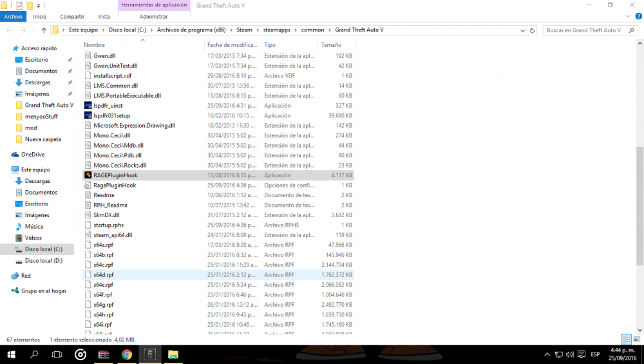The image size is (644, 364).
Task: Expand the Disco local (C:) breadcrumb chevron
Action: [x=151, y=30]
